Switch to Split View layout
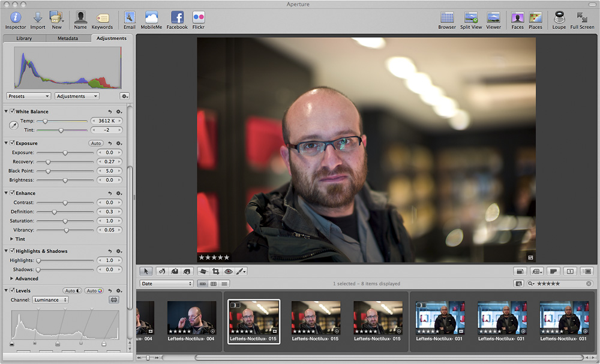The image size is (600, 364). pos(471,17)
